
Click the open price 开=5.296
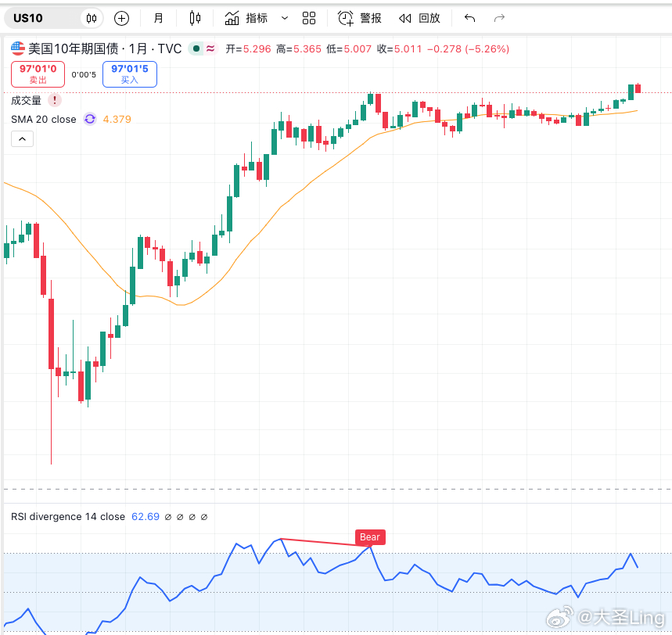(249, 48)
